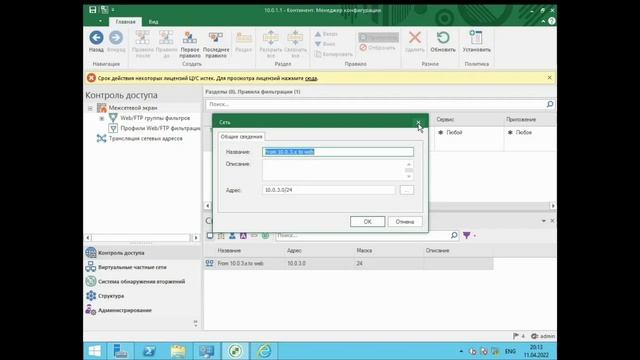
Task: Follow the сюда license link
Action: pyautogui.click(x=311, y=78)
